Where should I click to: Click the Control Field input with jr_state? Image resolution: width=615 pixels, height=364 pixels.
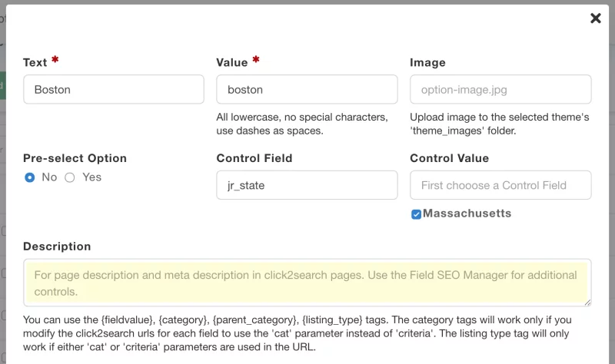click(x=307, y=185)
